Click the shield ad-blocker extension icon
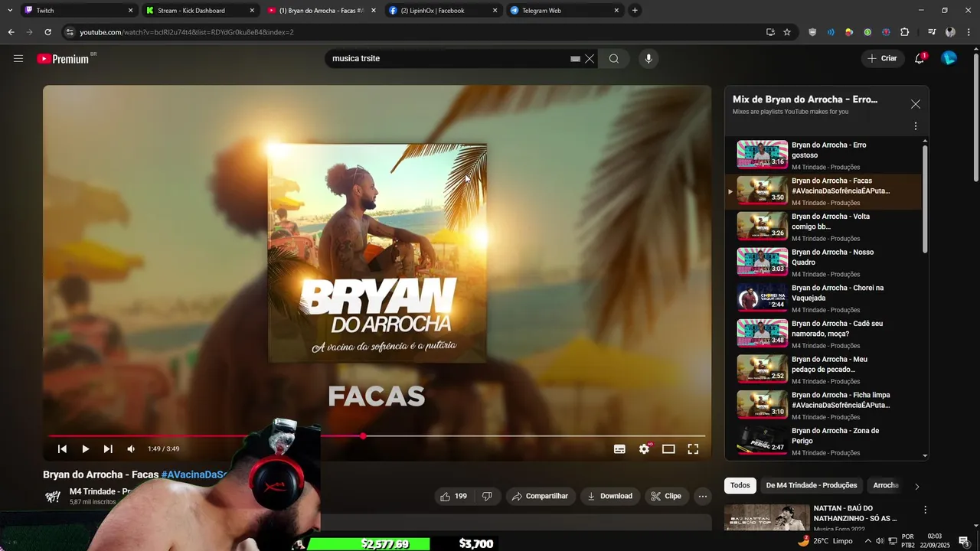The width and height of the screenshot is (980, 551). 812,32
